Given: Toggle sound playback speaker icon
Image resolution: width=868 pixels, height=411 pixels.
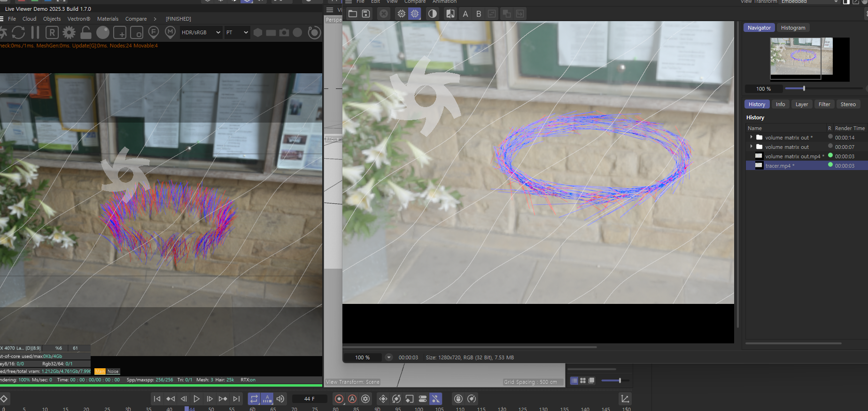Looking at the screenshot, I should (x=280, y=399).
